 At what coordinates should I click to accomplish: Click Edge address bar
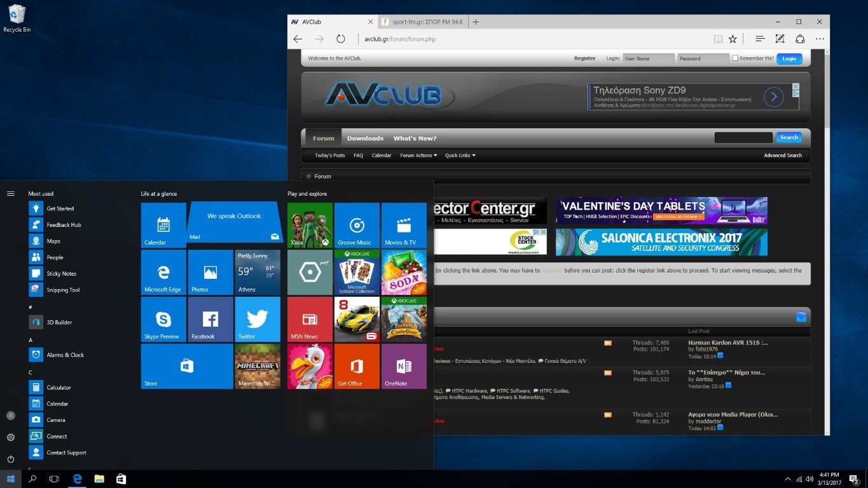coord(534,39)
